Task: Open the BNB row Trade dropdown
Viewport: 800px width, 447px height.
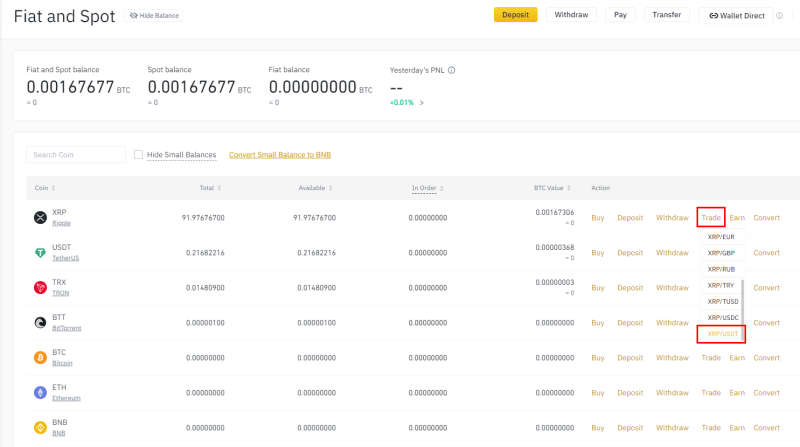Action: [x=711, y=428]
